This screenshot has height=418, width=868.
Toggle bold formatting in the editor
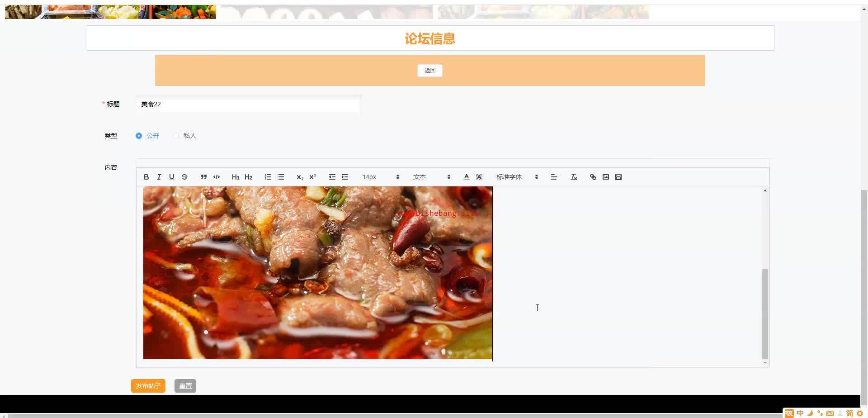click(146, 177)
